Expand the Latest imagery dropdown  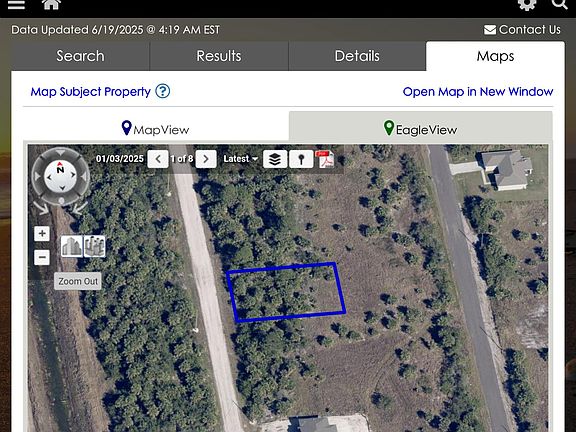point(241,159)
